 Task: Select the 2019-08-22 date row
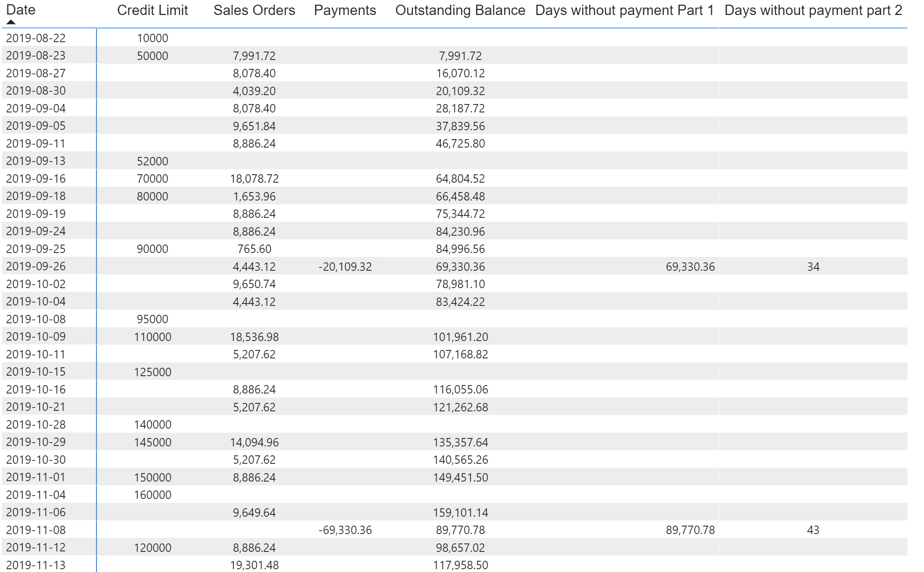tap(36, 38)
